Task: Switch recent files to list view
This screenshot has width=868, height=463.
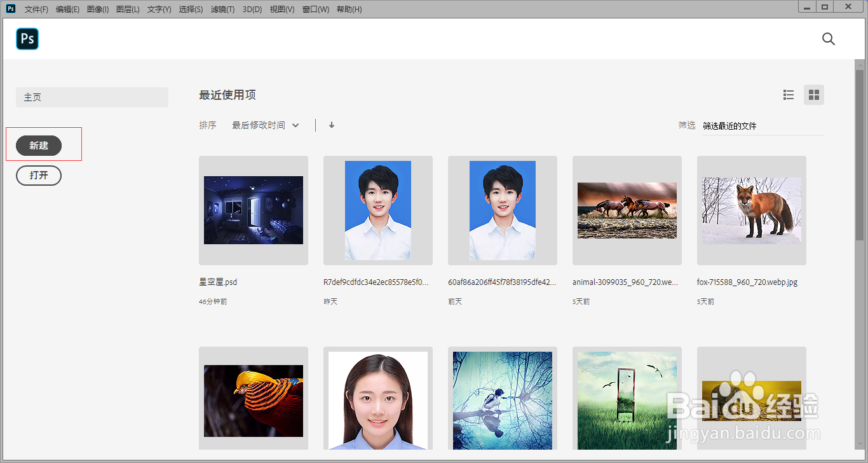Action: click(788, 94)
